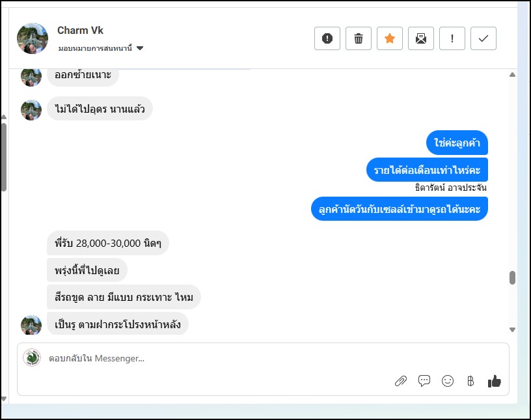This screenshot has width=531, height=420.
Task: Open saved replies speech bubble icon
Action: [424, 381]
